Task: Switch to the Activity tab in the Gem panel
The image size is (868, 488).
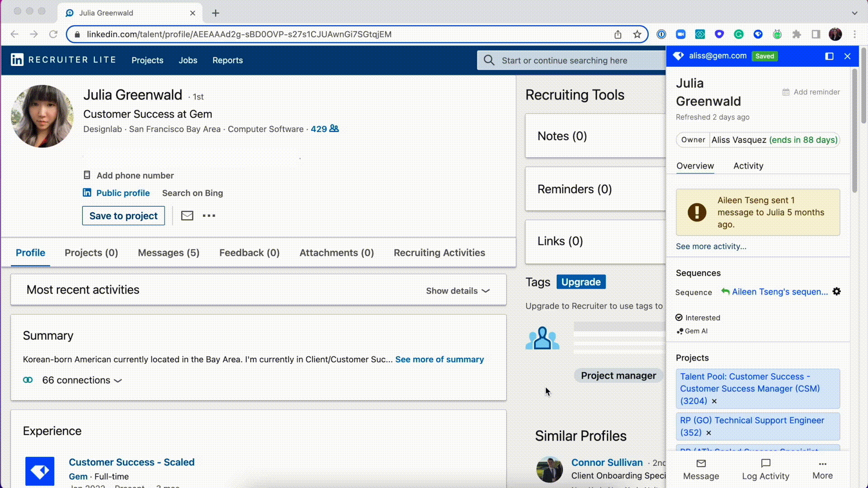Action: (748, 166)
